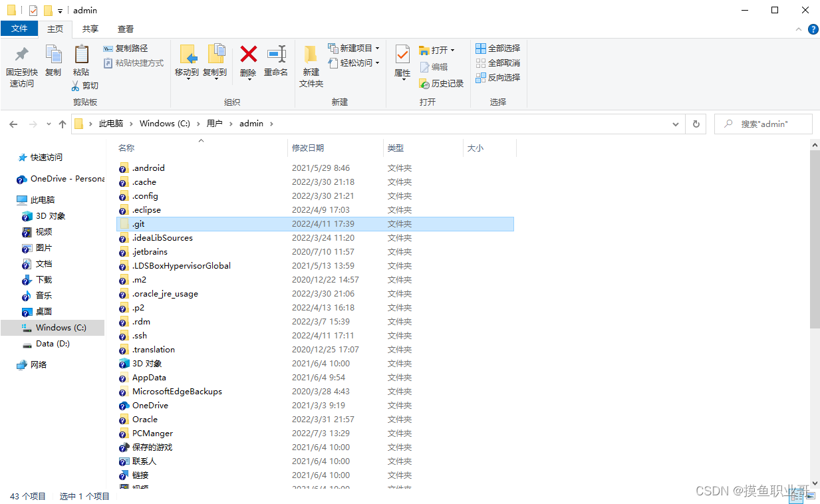Sort by the 修改日期 column header
The image size is (820, 504).
point(336,148)
